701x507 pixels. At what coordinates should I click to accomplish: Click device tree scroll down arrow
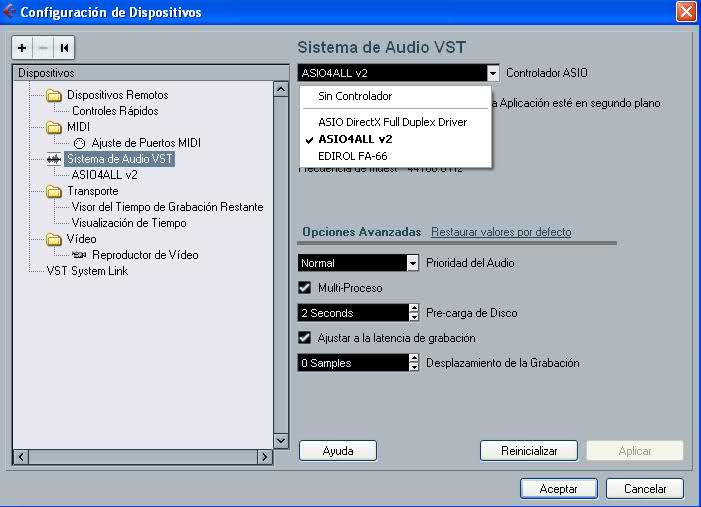(281, 440)
